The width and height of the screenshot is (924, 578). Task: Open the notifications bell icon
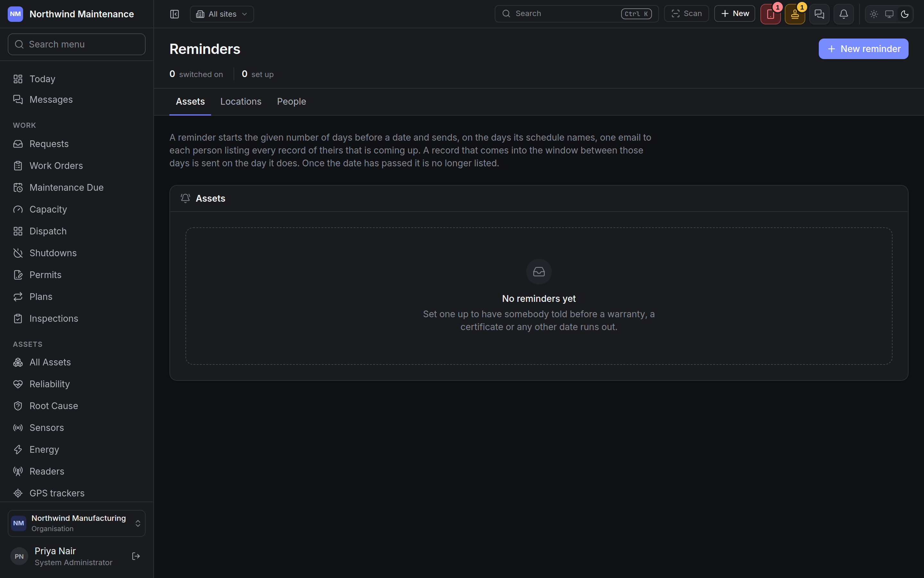843,14
